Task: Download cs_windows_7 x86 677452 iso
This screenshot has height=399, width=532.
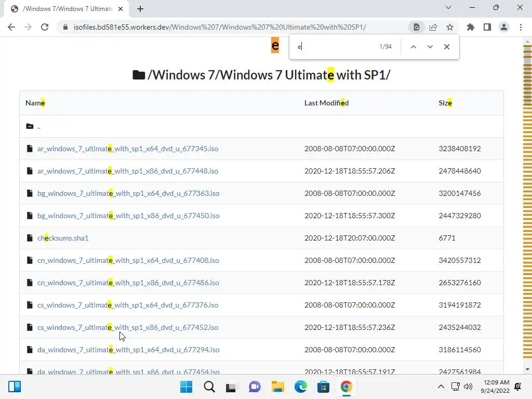Action: tap(128, 327)
